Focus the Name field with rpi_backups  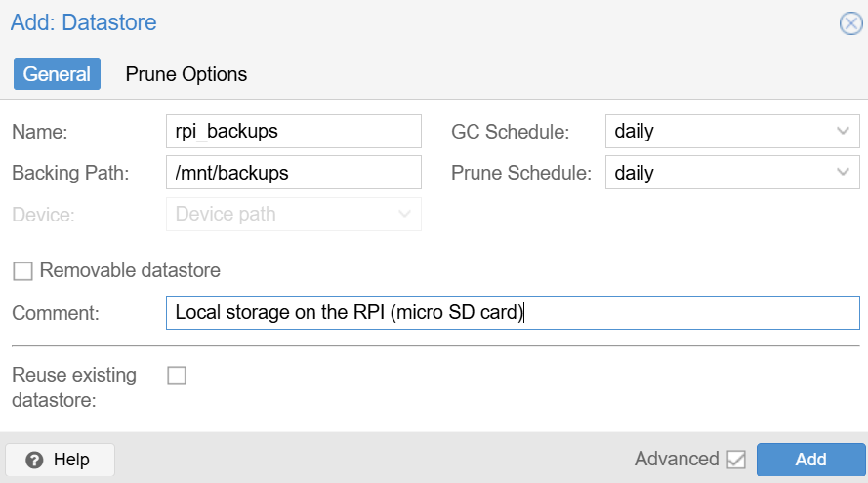pyautogui.click(x=293, y=131)
